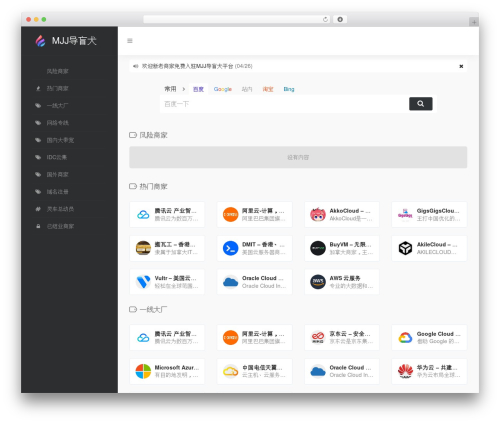Image resolution: width=500 pixels, height=423 pixels.
Task: Click the MJJ flame logo icon
Action: point(40,41)
